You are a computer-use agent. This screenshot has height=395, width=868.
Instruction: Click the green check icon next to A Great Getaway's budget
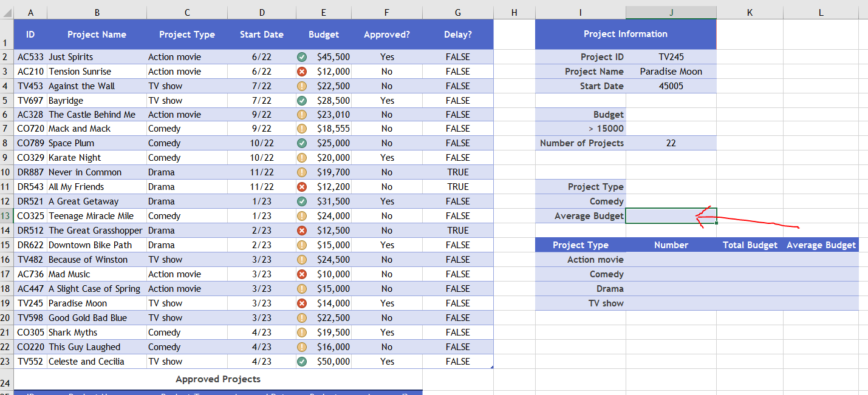pos(302,201)
